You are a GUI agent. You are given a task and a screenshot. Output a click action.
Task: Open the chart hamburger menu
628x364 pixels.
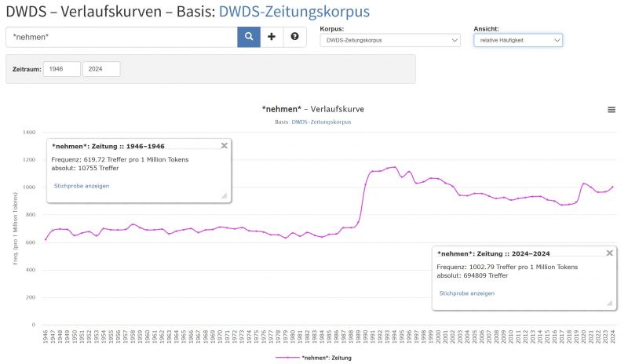click(x=612, y=110)
